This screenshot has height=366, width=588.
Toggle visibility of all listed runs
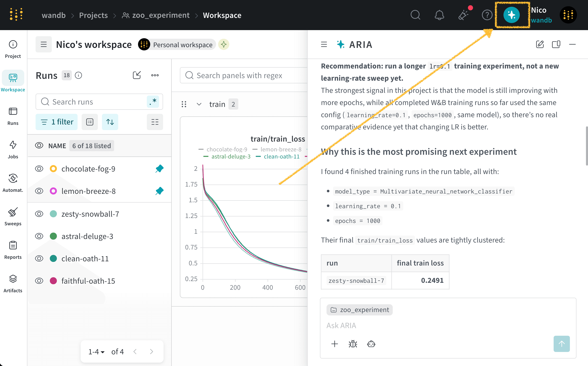39,146
